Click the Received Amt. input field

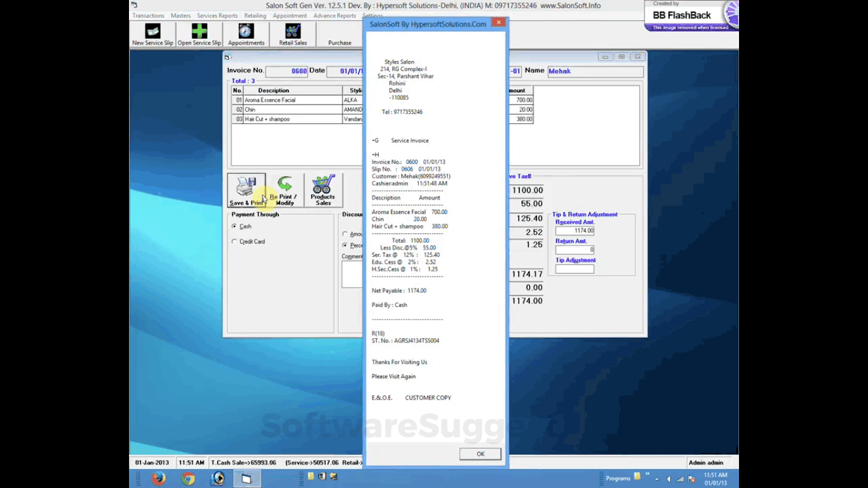click(575, 231)
